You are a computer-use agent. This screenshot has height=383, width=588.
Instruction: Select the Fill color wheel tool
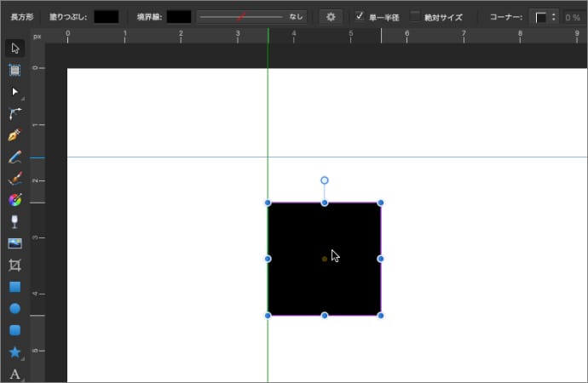coord(14,200)
